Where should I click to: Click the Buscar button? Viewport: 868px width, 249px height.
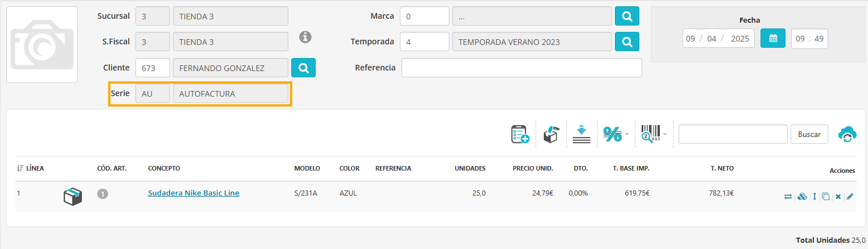coord(809,134)
